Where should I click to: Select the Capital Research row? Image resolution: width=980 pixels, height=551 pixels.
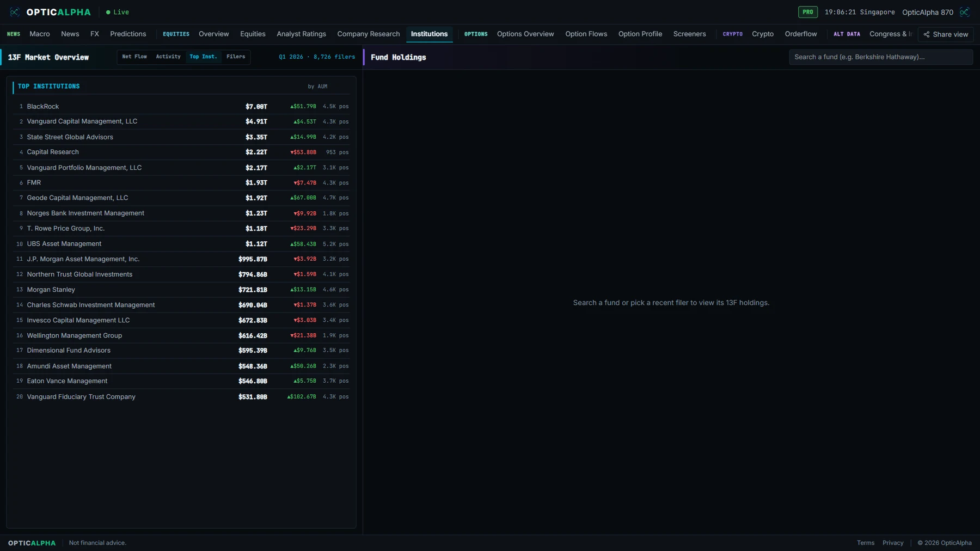[x=181, y=152]
